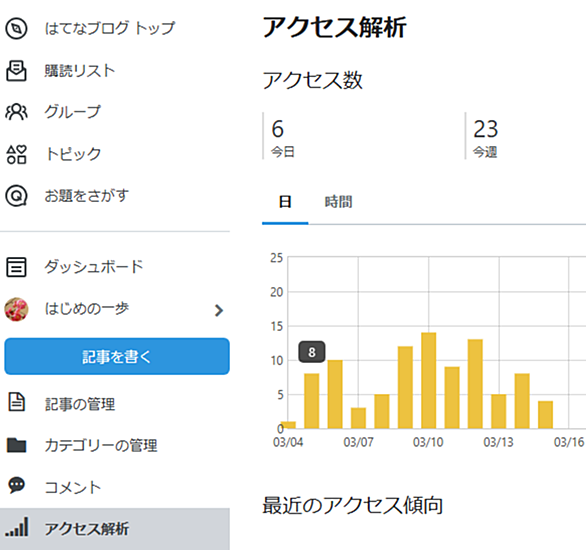Click the tallest bar at 03/10

point(428,380)
